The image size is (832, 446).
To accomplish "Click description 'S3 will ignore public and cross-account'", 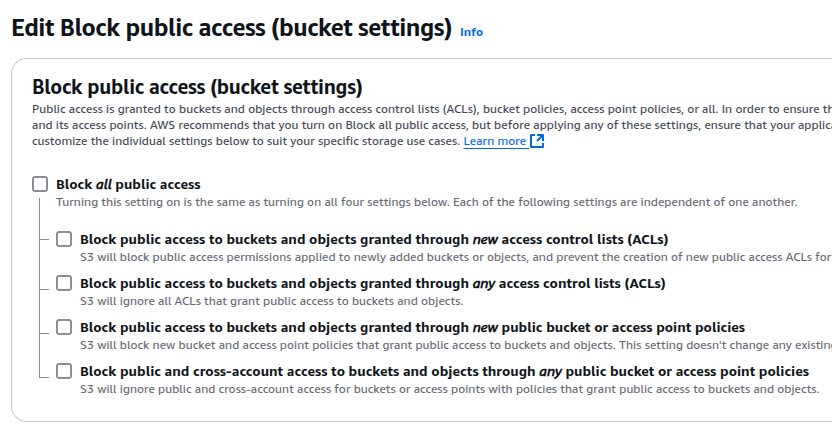I will point(449,389).
